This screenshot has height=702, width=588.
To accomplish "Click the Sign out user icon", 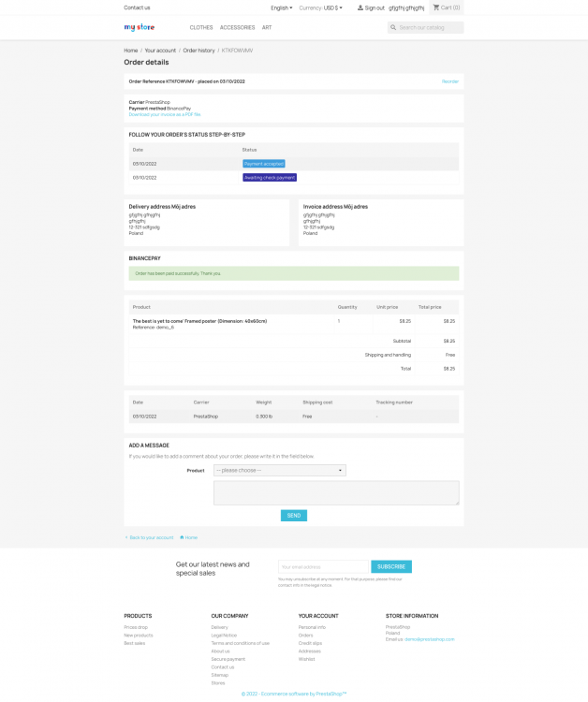I will pos(360,7).
